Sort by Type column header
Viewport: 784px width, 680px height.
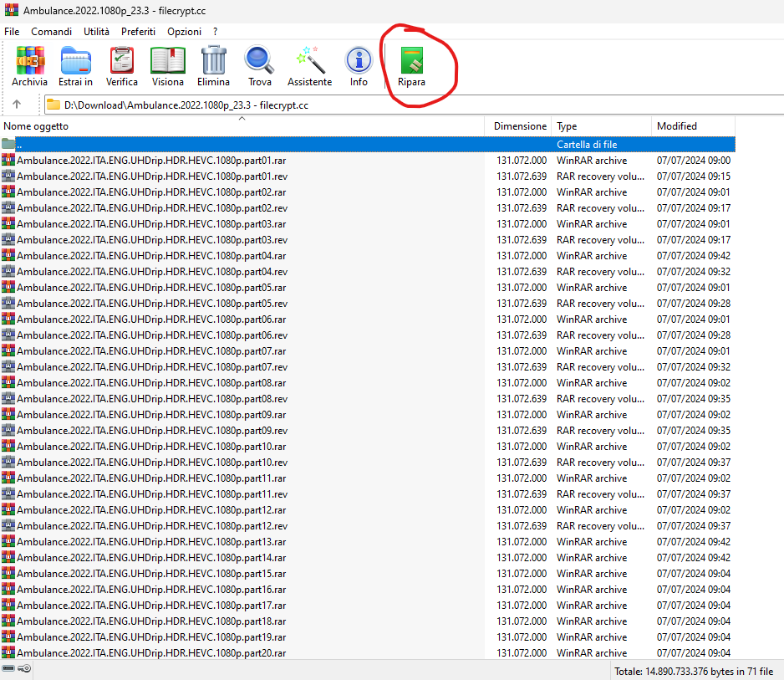pos(602,126)
